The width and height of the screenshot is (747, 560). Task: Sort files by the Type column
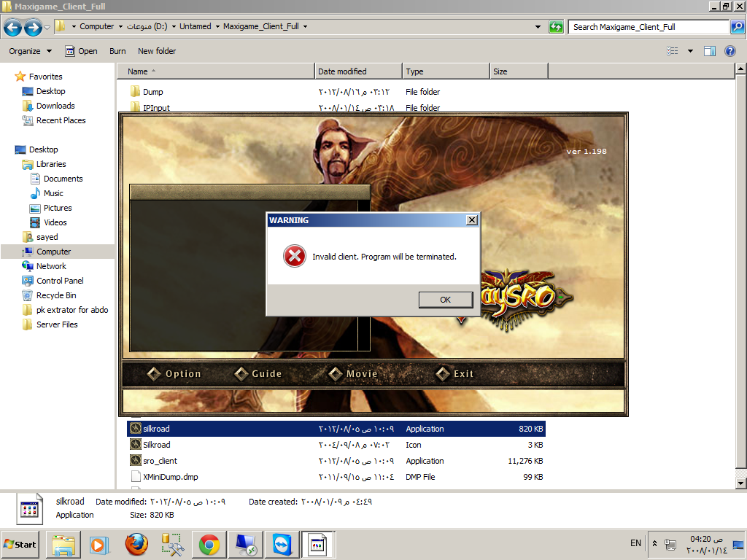446,71
